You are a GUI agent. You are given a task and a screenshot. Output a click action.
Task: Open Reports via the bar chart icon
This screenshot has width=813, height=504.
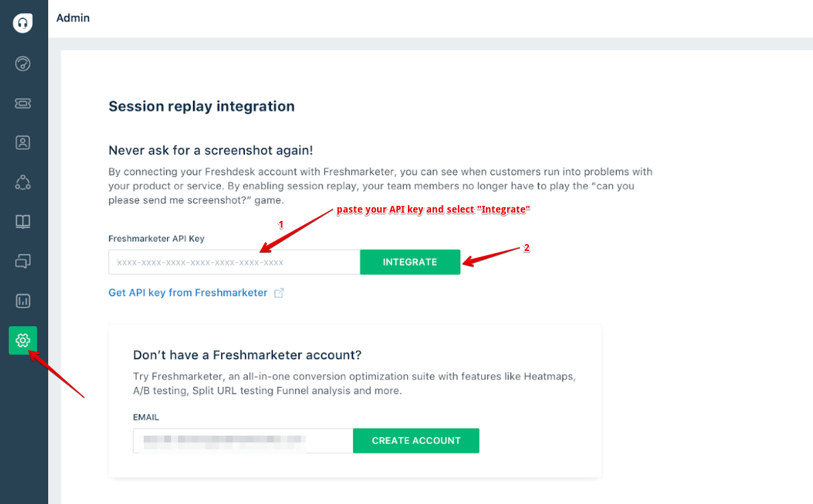pos(23,301)
